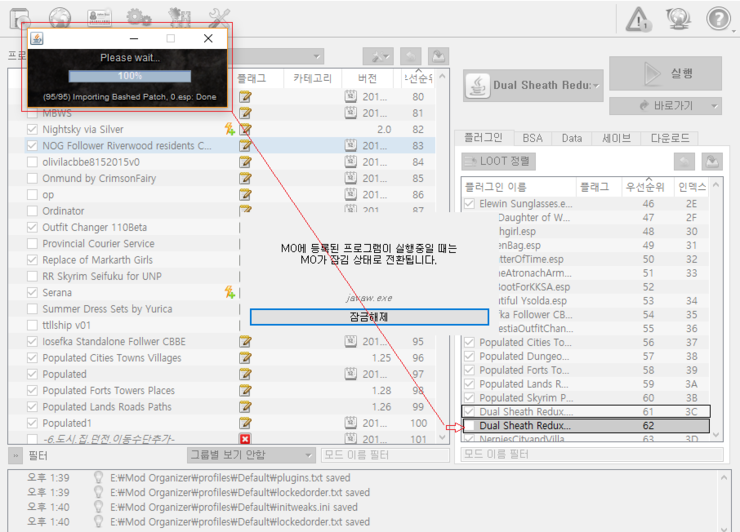The width and height of the screenshot is (740, 532).
Task: Click the 버전 column header
Action: [368, 78]
